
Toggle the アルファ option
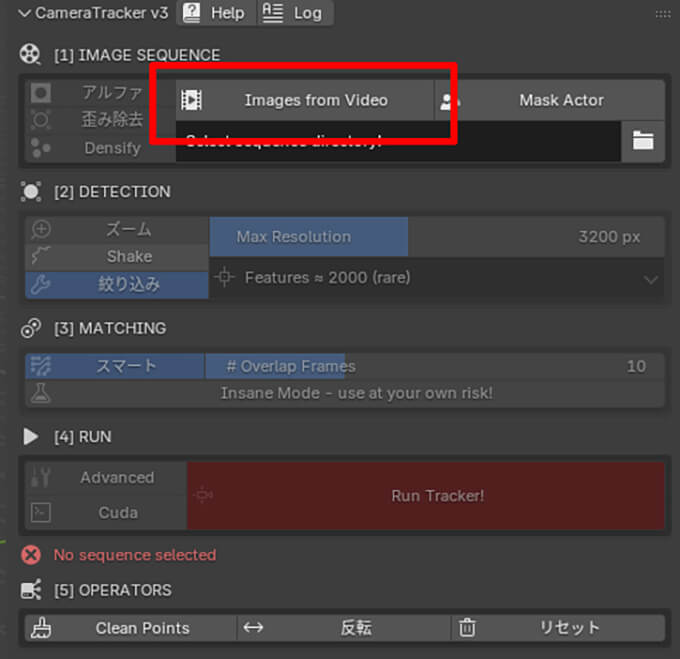click(100, 92)
